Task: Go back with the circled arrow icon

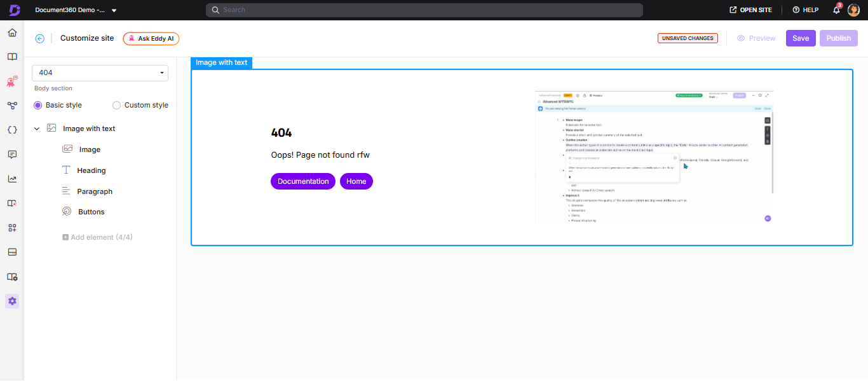Action: click(x=40, y=38)
